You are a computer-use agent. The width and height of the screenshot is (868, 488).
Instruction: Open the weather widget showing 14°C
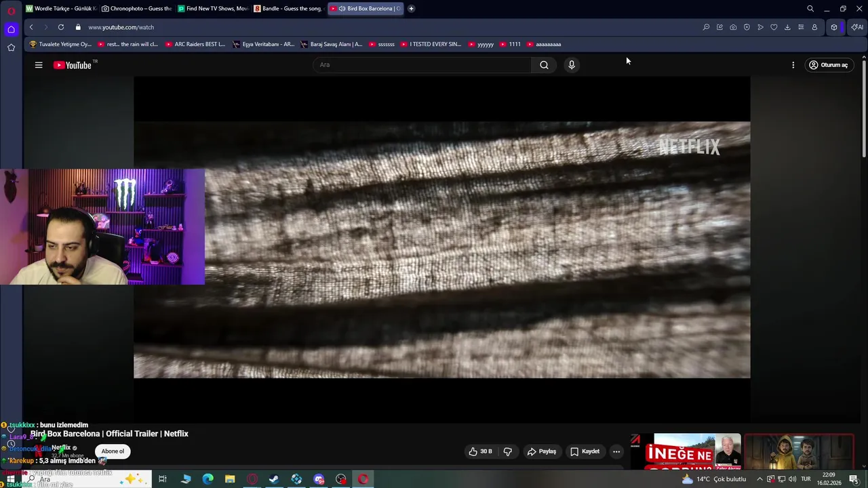click(x=713, y=479)
